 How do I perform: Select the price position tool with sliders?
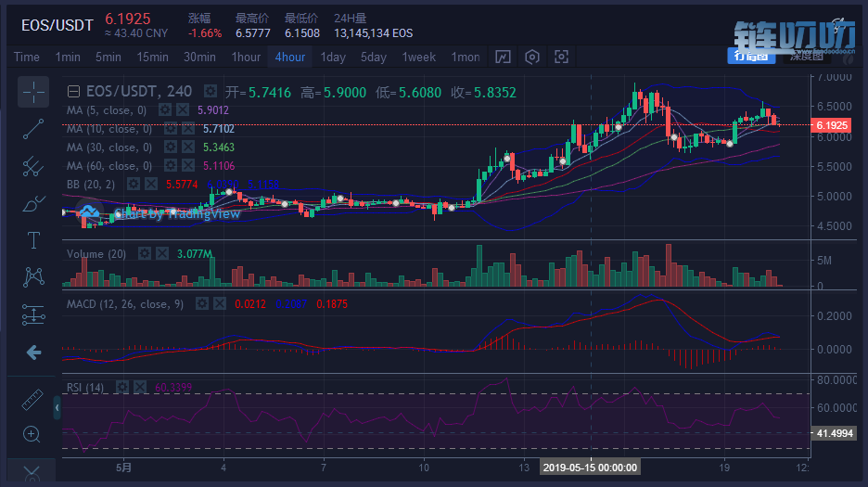point(33,314)
